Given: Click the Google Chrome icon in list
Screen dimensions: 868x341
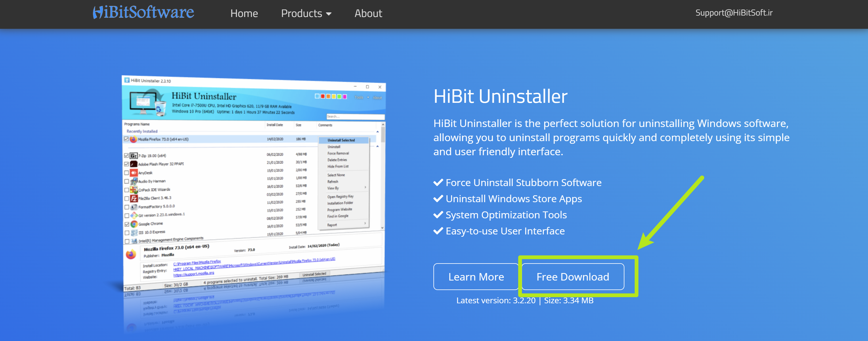Looking at the screenshot, I should click(x=134, y=224).
